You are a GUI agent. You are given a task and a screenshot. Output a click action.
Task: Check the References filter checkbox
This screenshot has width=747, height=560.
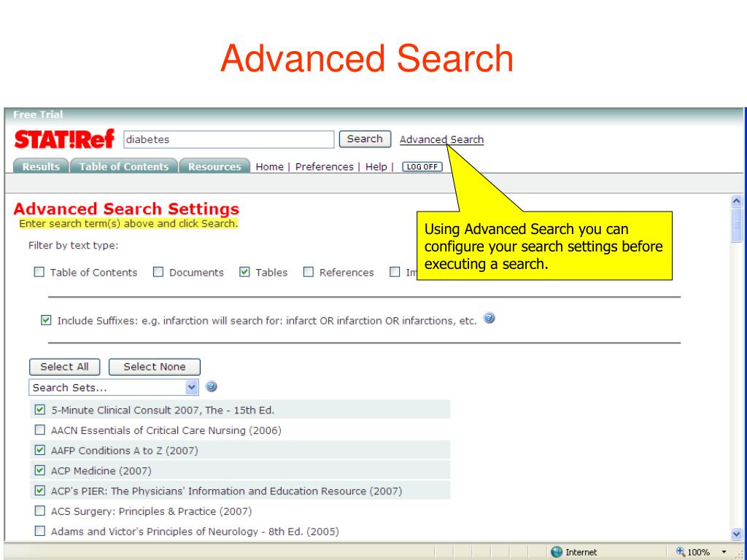[309, 272]
